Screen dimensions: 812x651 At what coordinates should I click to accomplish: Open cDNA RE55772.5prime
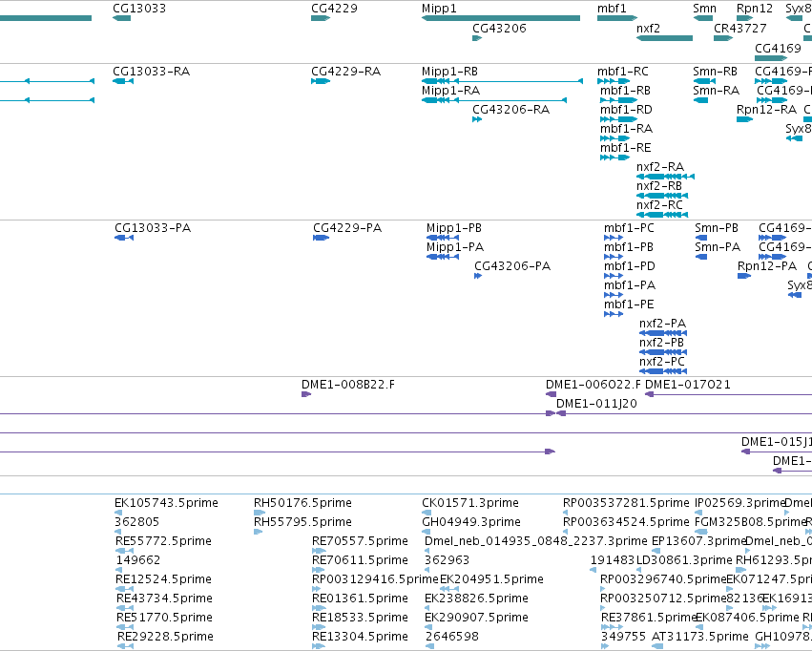(x=163, y=541)
